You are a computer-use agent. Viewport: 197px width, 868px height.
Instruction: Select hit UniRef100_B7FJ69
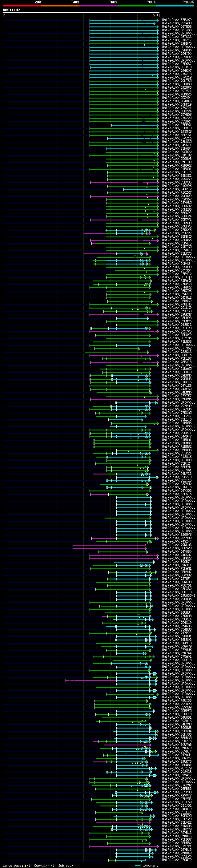click(x=177, y=20)
